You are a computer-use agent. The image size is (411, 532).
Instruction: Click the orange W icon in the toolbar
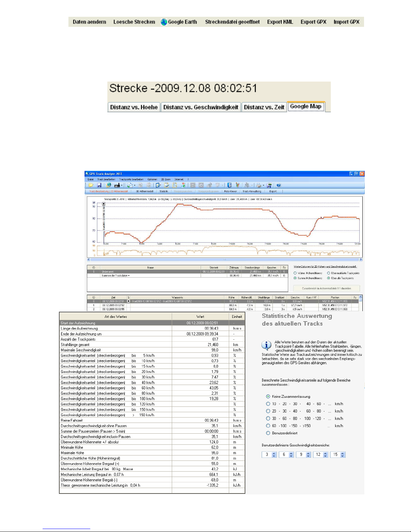238,185
